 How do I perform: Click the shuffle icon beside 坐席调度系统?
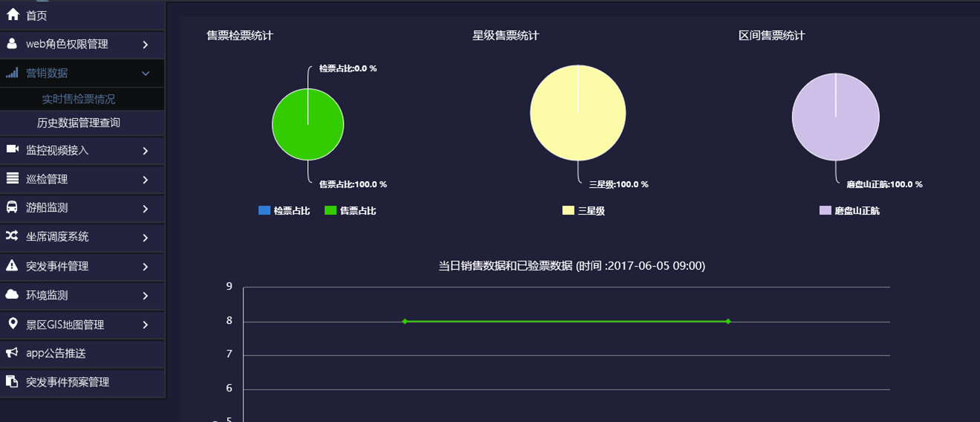point(12,236)
